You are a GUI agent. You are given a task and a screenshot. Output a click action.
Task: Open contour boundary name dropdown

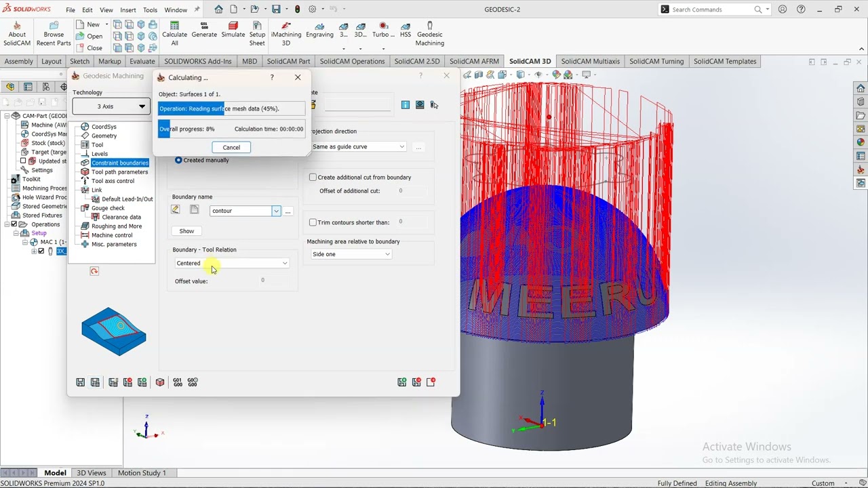click(x=276, y=211)
